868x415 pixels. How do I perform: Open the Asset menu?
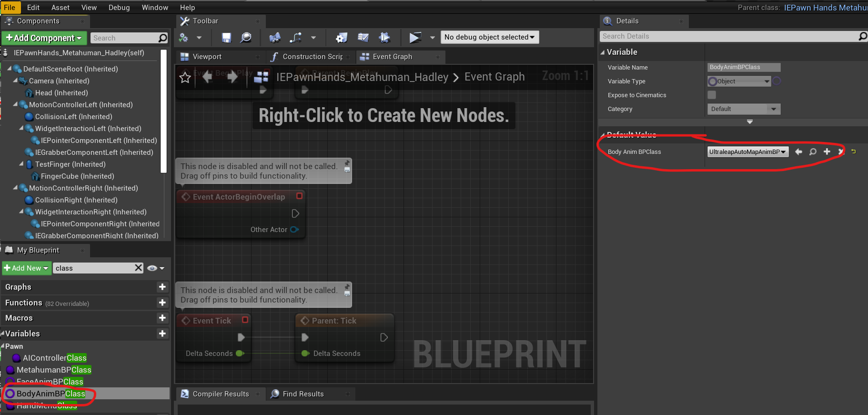[61, 7]
